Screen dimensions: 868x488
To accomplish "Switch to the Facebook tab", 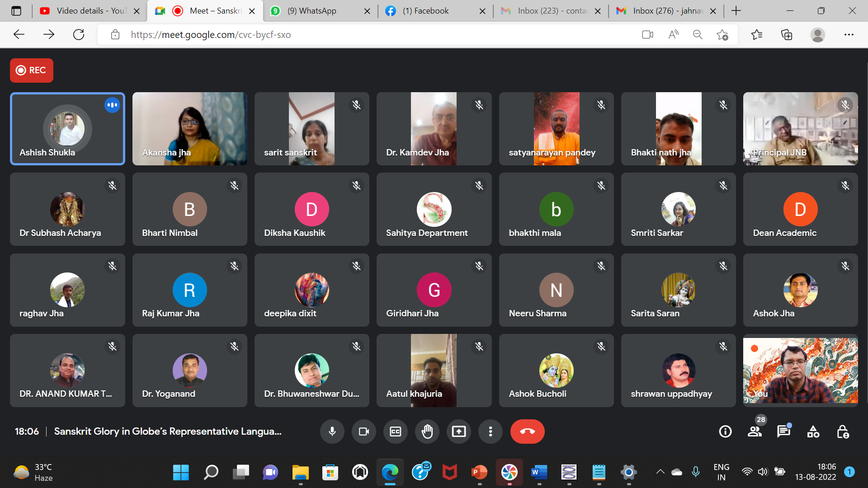I will pos(426,11).
